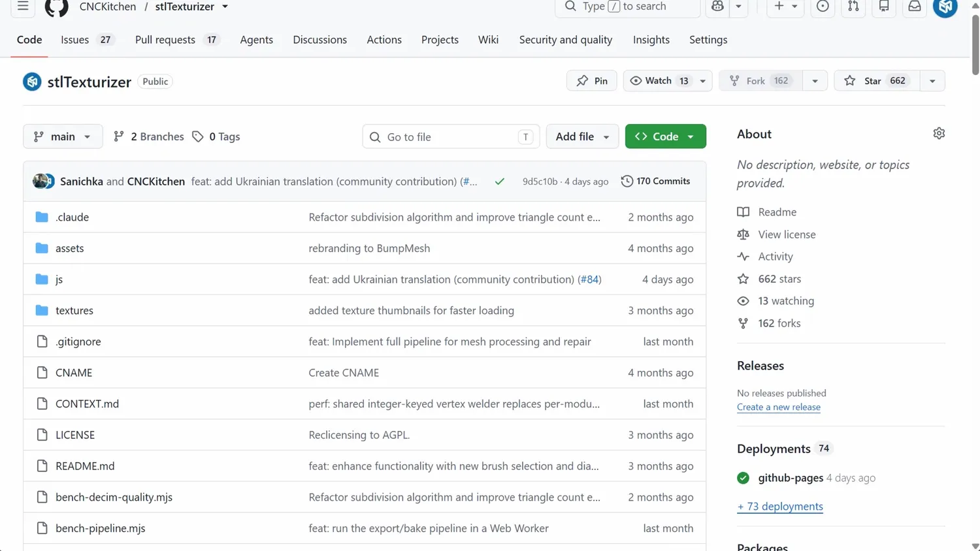Star the stlTexturizer repository
Screen dimensions: 980x551
pos(877,81)
